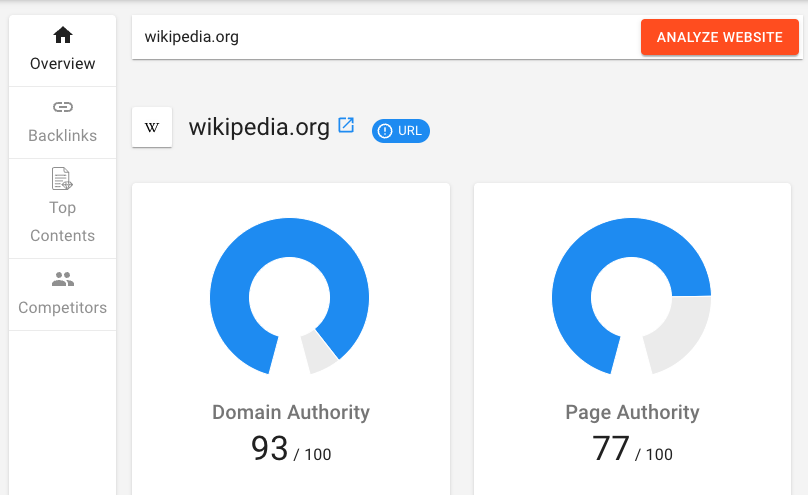The height and width of the screenshot is (495, 808).
Task: Click the chain-link icon above Backlinks
Action: point(63,107)
